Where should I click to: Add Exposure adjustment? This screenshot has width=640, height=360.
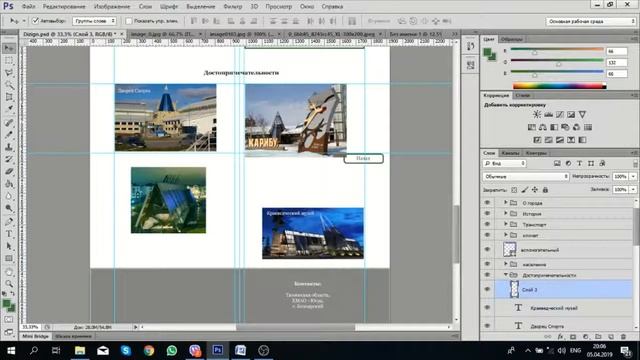click(571, 115)
